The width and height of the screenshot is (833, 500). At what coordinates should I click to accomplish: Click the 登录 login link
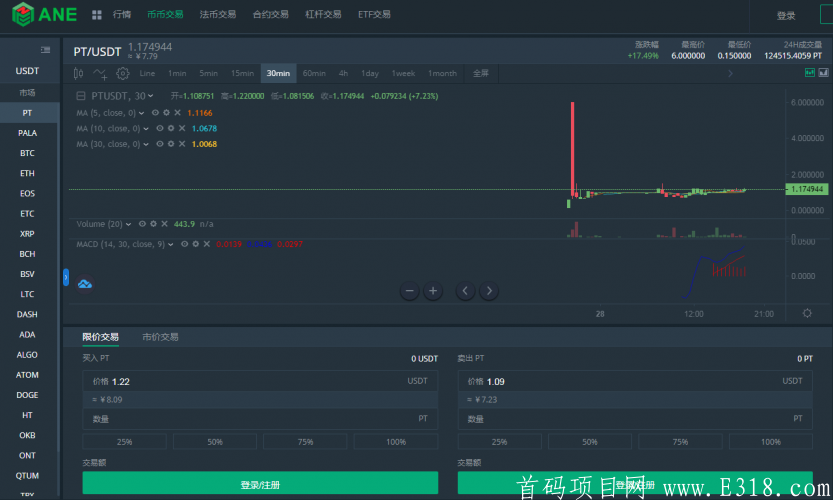786,16
